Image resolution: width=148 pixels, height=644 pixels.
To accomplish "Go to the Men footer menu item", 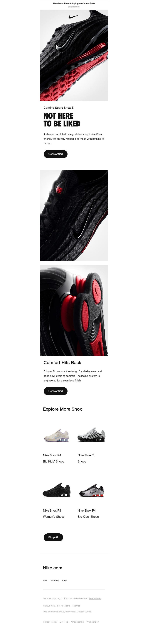I will [45, 580].
